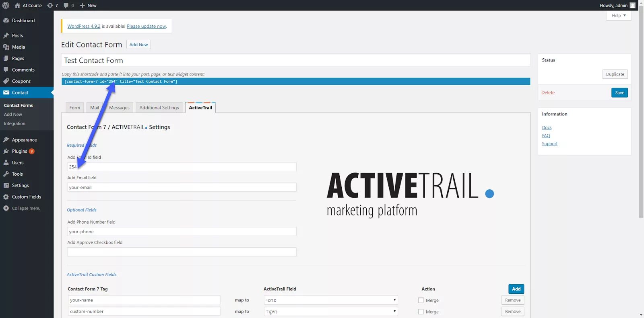Image resolution: width=644 pixels, height=318 pixels.
Task: Click the plus New icon in admin bar
Action: pos(82,5)
